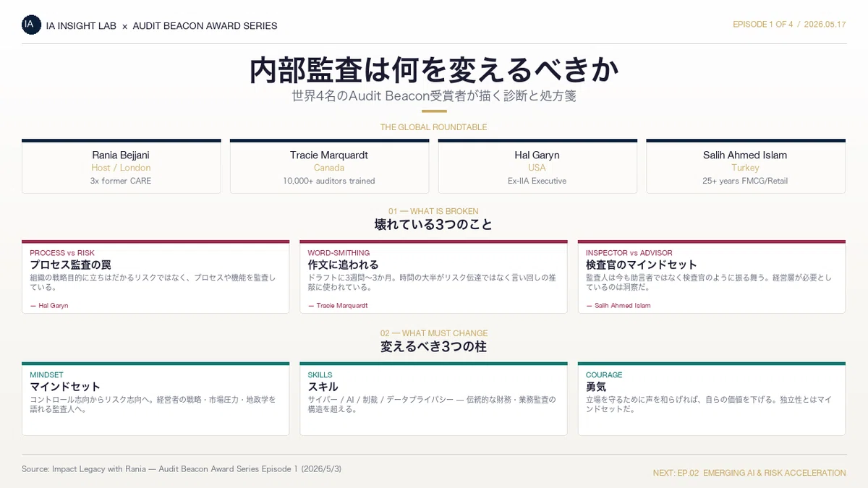Click 'Canada' under Tracie Marquardt
Screen dimensions: 868x488
pos(329,168)
